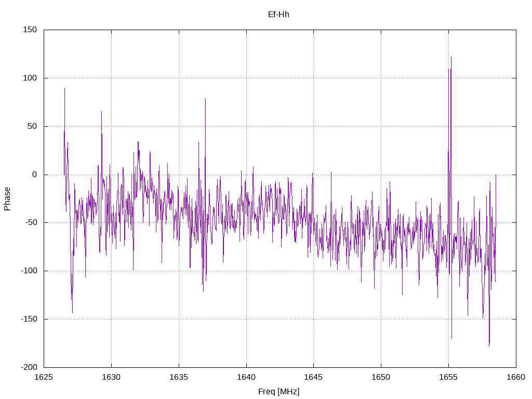Click y-axis tick label 50
Image resolution: width=532 pixels, height=399 pixels.
32,126
